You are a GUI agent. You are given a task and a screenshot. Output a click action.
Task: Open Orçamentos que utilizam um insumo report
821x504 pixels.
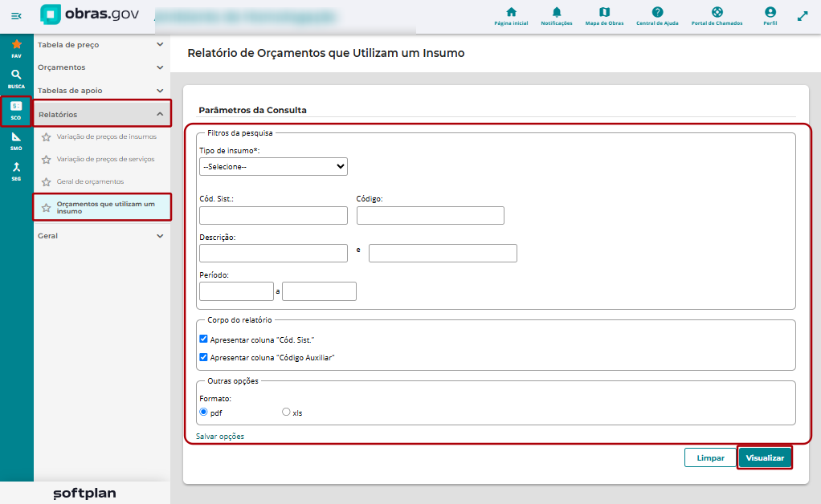coord(106,208)
